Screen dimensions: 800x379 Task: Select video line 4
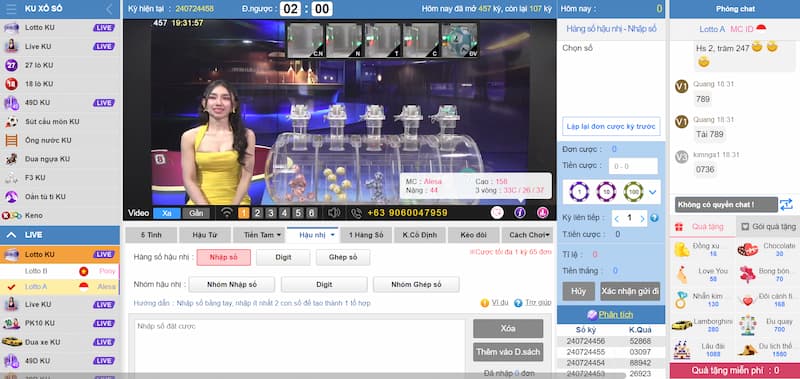285,213
